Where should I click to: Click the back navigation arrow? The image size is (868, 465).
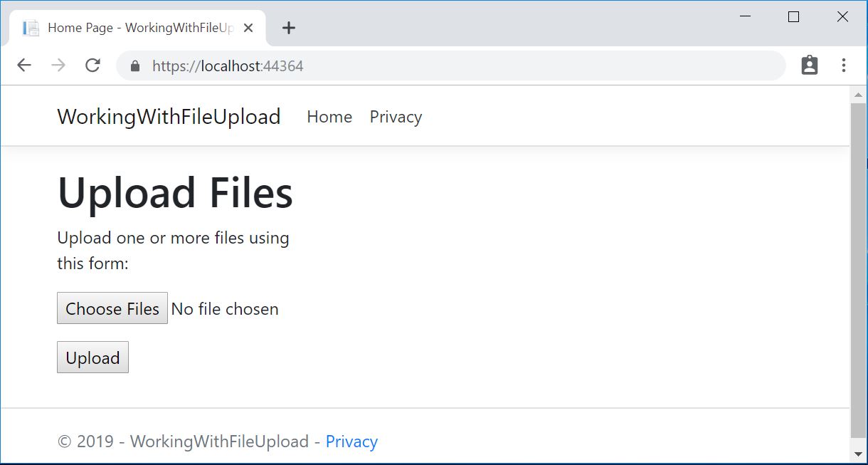click(x=23, y=65)
